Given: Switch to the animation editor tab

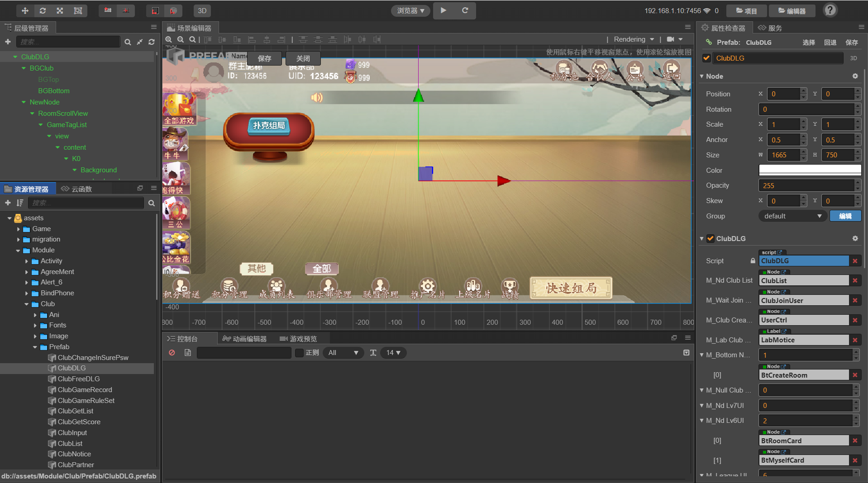Looking at the screenshot, I should tap(244, 338).
